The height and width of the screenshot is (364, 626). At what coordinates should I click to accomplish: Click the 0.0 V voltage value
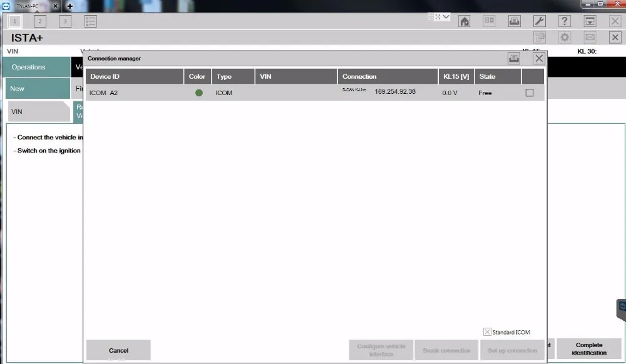(449, 93)
